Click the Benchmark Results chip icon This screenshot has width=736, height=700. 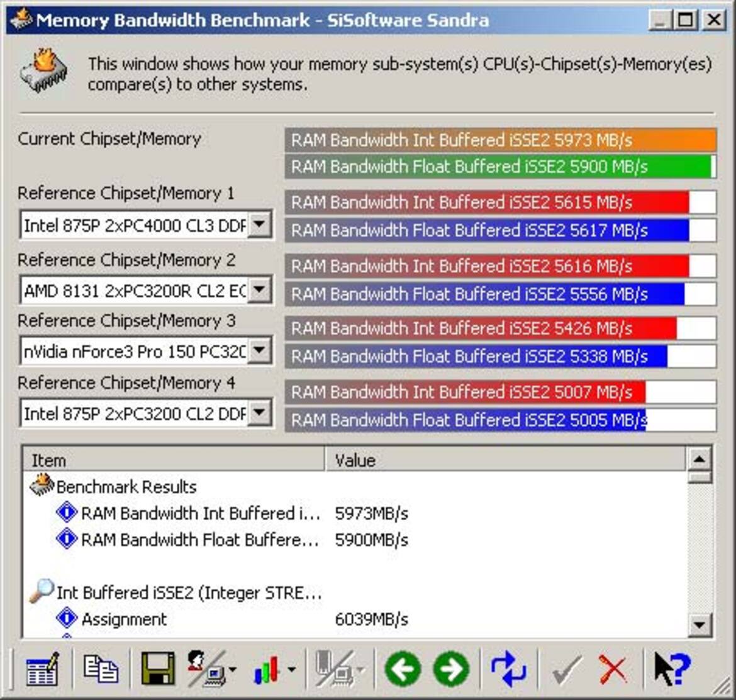point(42,485)
